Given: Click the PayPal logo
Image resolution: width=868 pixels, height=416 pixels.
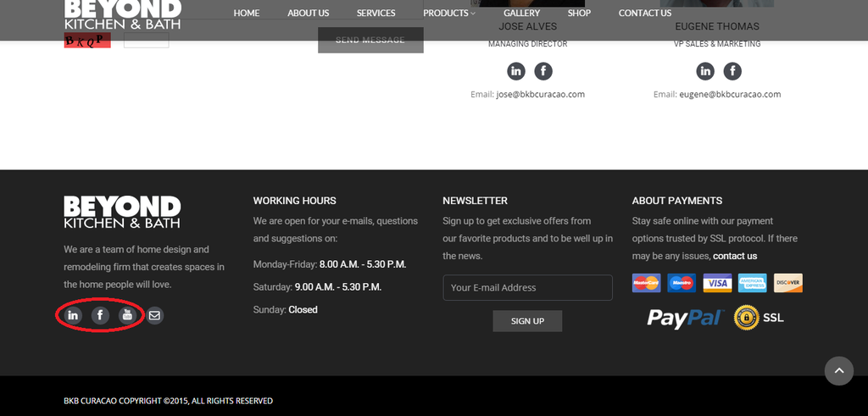Looking at the screenshot, I should pos(684,318).
